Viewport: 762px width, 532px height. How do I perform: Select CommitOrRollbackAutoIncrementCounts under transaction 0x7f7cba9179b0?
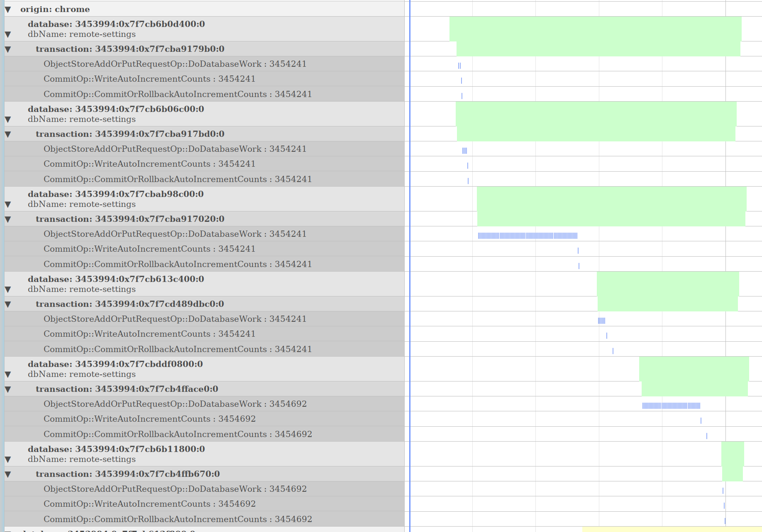coord(204,94)
